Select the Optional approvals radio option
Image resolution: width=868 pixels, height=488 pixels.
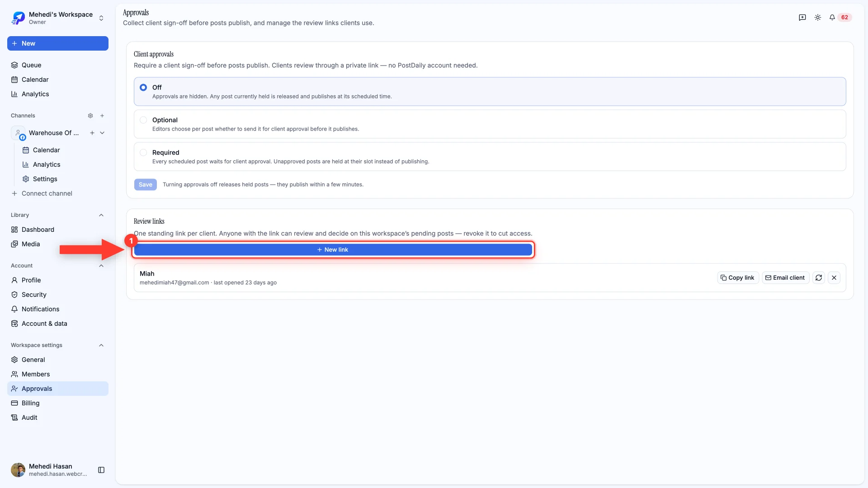tap(143, 120)
